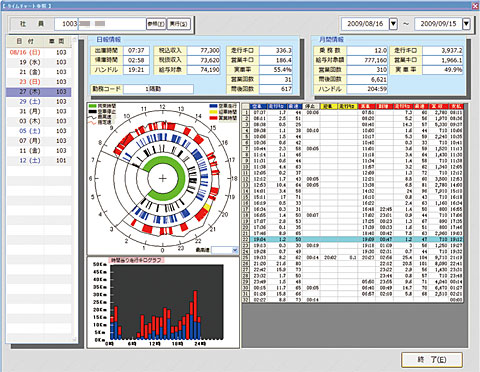This screenshot has width=480, height=372.
Task: Select the 19 (水) date row
Action: pyautogui.click(x=39, y=62)
